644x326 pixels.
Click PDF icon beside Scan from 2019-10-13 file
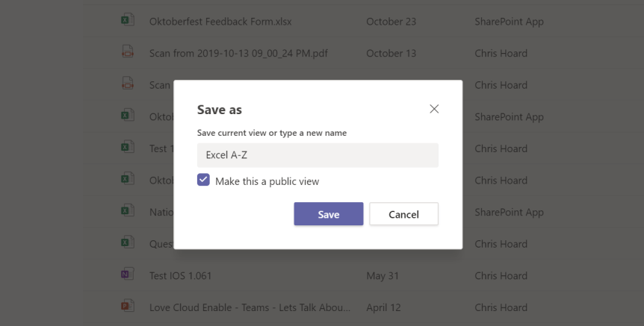click(127, 52)
